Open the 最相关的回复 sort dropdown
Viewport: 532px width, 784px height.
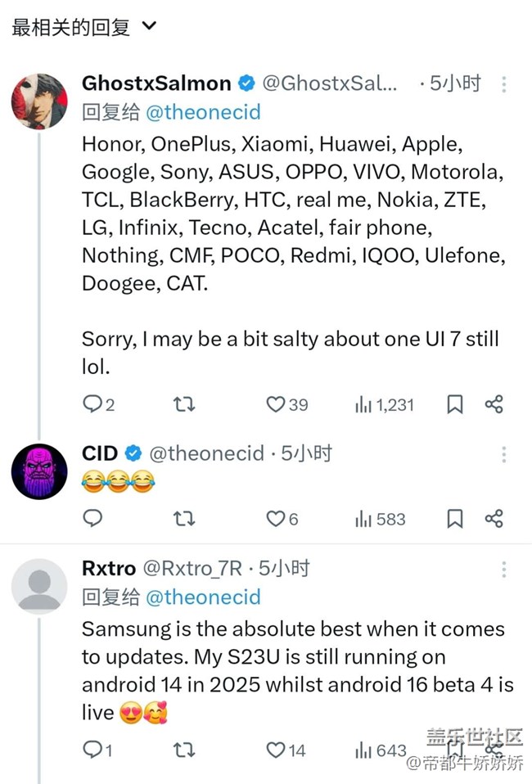[x=148, y=26]
